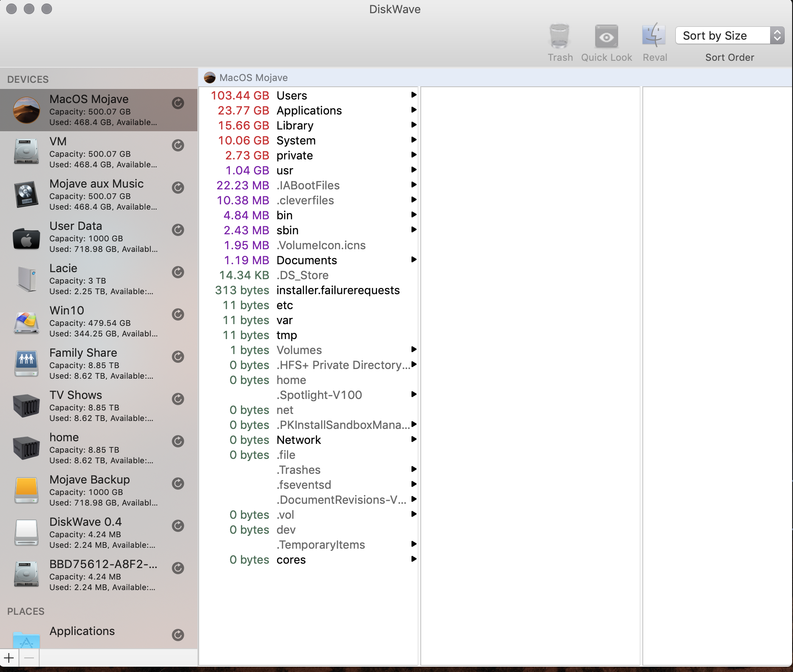This screenshot has height=672, width=793.
Task: Click the Trash toolbar icon
Action: (x=560, y=36)
